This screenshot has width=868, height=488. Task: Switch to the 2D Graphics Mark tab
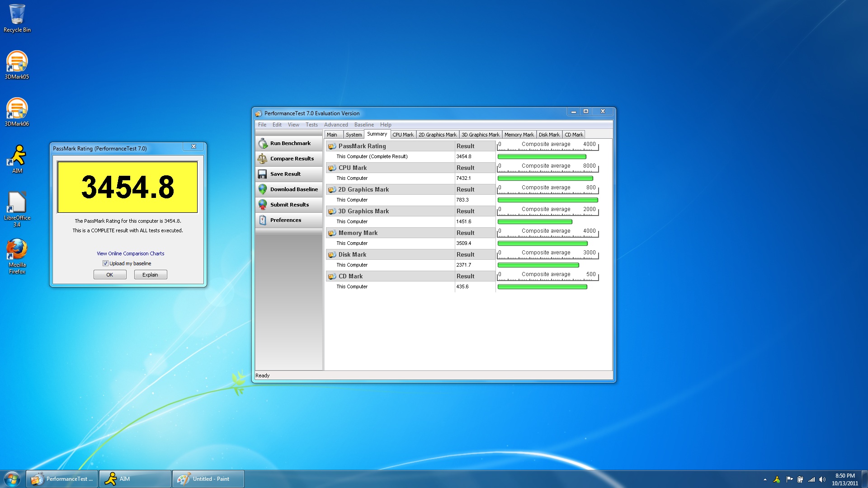tap(438, 135)
